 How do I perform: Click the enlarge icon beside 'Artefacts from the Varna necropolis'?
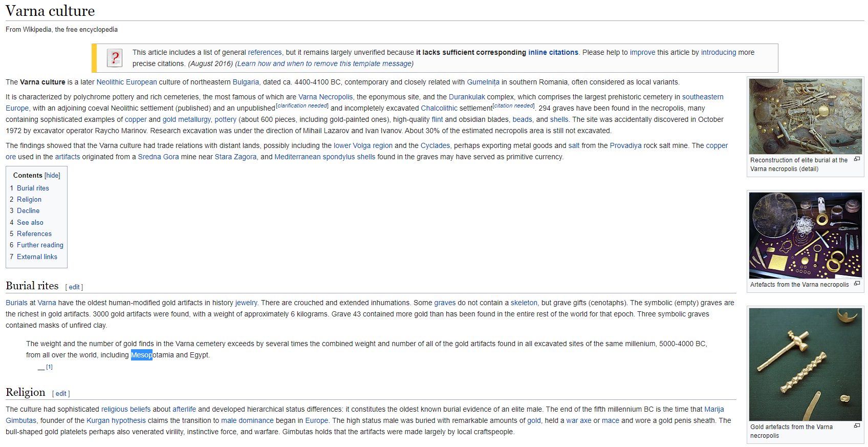coord(857,284)
